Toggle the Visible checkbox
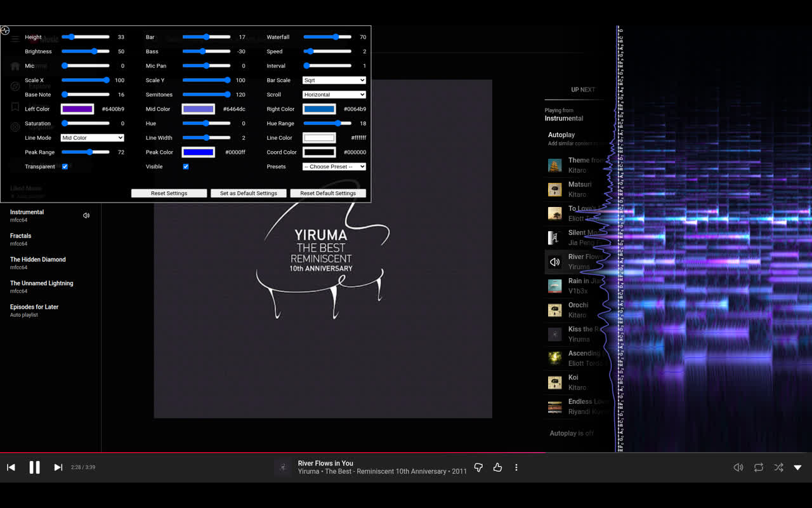This screenshot has height=508, width=812. [x=186, y=166]
